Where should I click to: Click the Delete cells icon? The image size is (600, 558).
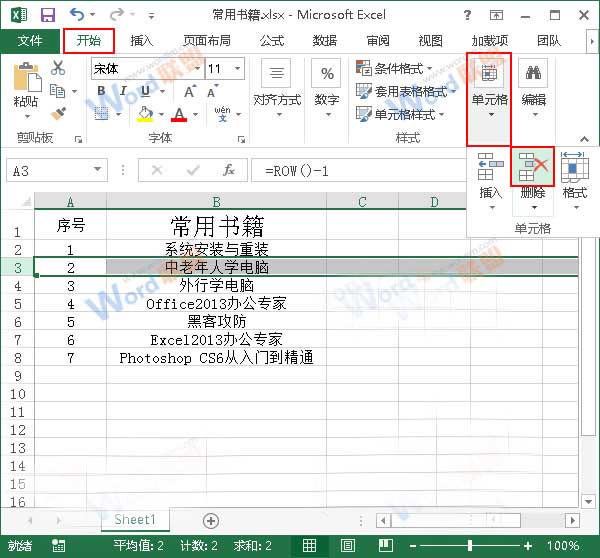click(x=532, y=168)
